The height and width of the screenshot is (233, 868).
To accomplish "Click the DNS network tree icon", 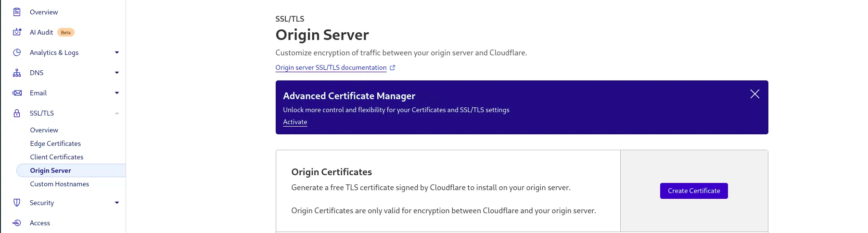I will point(17,73).
